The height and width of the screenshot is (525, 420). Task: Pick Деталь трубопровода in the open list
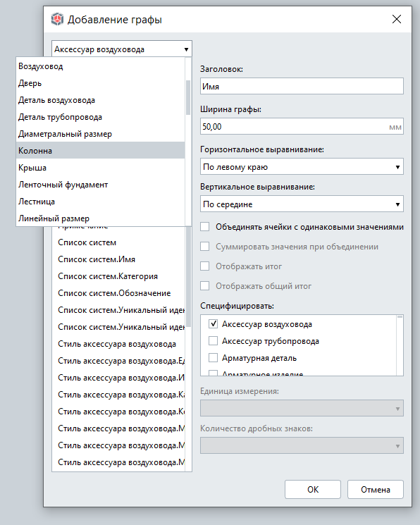(x=101, y=117)
